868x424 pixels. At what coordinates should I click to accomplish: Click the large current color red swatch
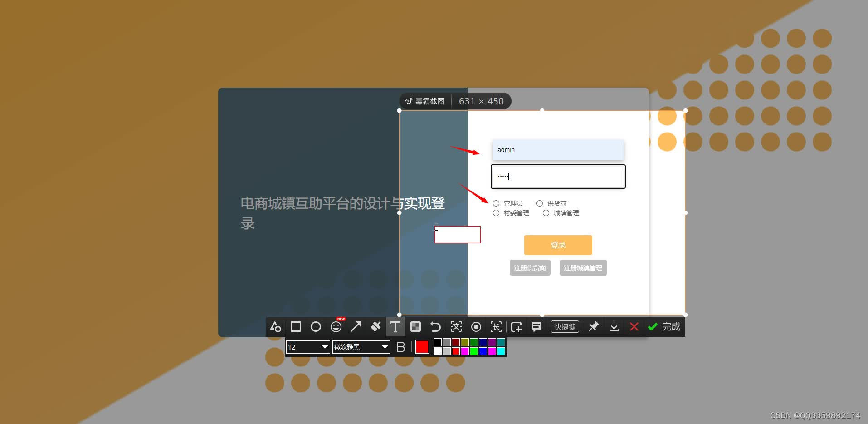point(422,347)
